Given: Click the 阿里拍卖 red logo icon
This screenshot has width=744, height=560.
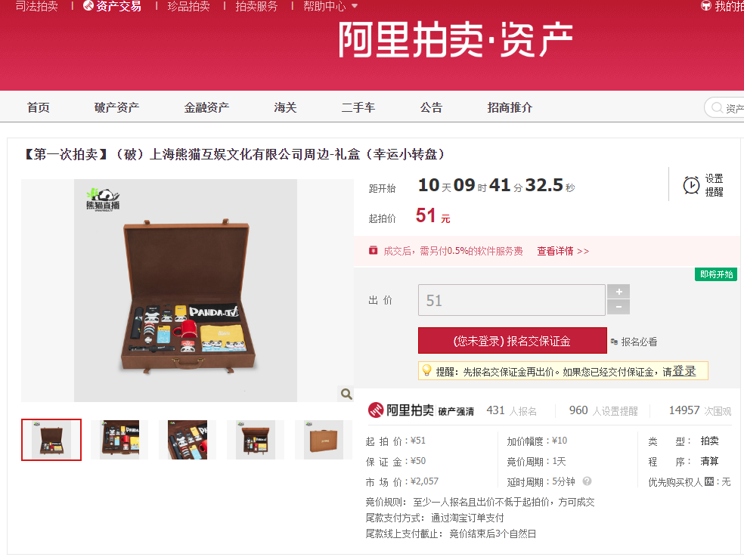Looking at the screenshot, I should tap(376, 410).
